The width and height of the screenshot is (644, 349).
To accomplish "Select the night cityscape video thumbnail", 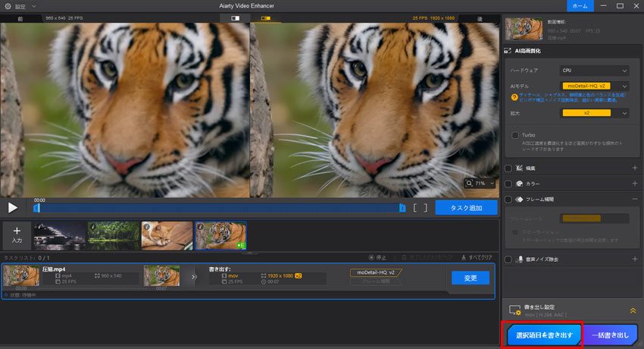I will click(x=60, y=235).
